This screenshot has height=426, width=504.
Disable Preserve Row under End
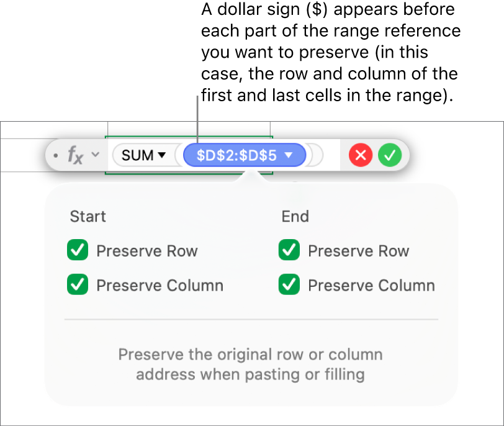[x=289, y=251]
